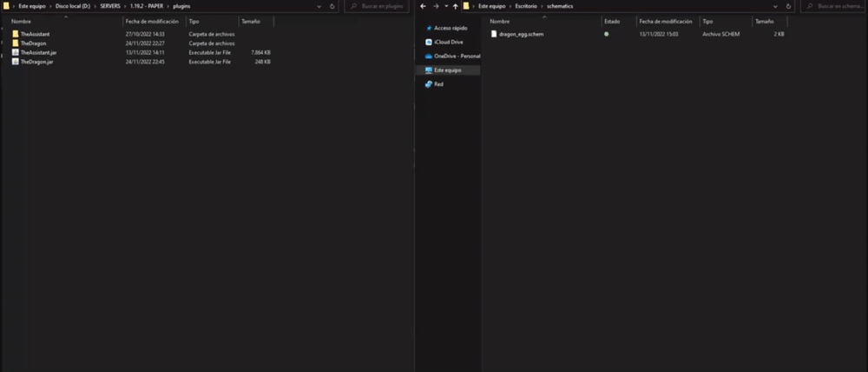Image resolution: width=868 pixels, height=372 pixels.
Task: Select the TheAssistant folder icon
Action: coord(16,34)
